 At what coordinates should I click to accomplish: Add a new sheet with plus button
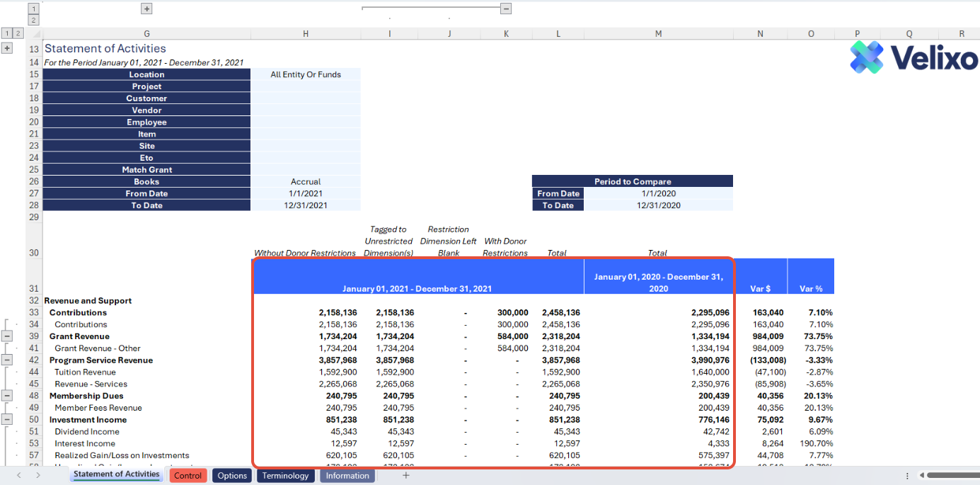click(x=406, y=475)
